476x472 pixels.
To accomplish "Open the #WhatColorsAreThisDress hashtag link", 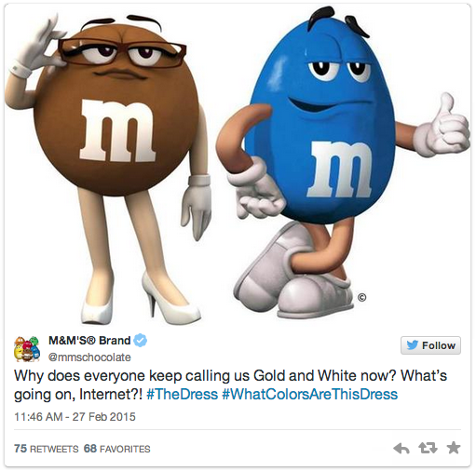I will 310,394.
